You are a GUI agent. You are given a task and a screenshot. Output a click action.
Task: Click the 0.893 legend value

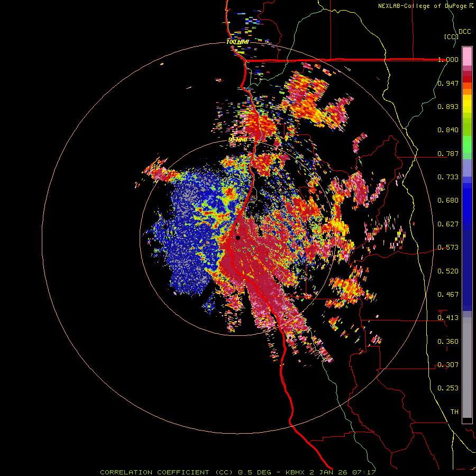(x=448, y=106)
